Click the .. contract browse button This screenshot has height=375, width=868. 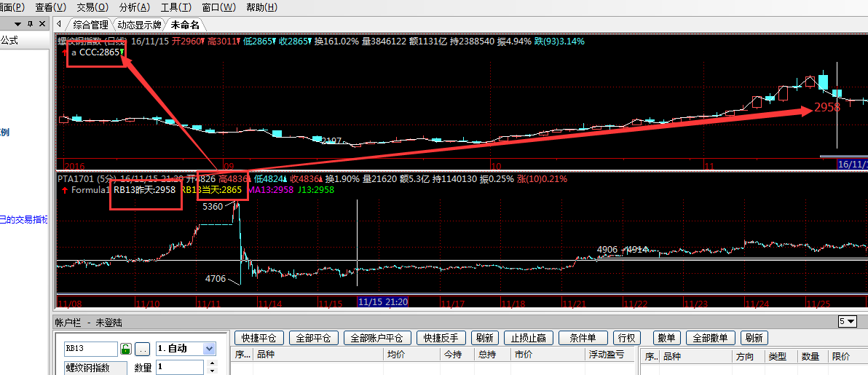coord(143,349)
